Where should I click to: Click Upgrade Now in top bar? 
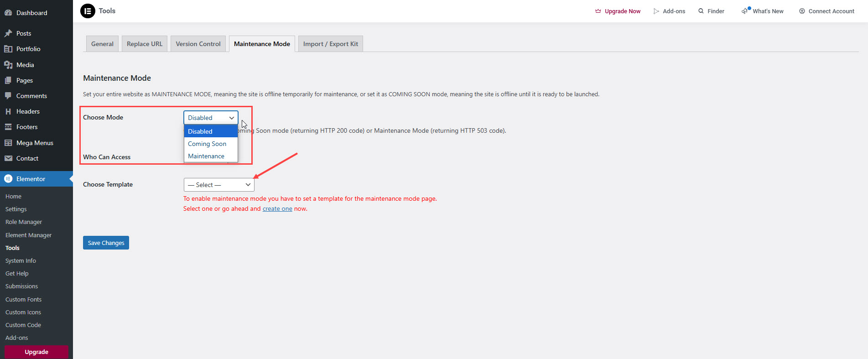[x=618, y=11]
